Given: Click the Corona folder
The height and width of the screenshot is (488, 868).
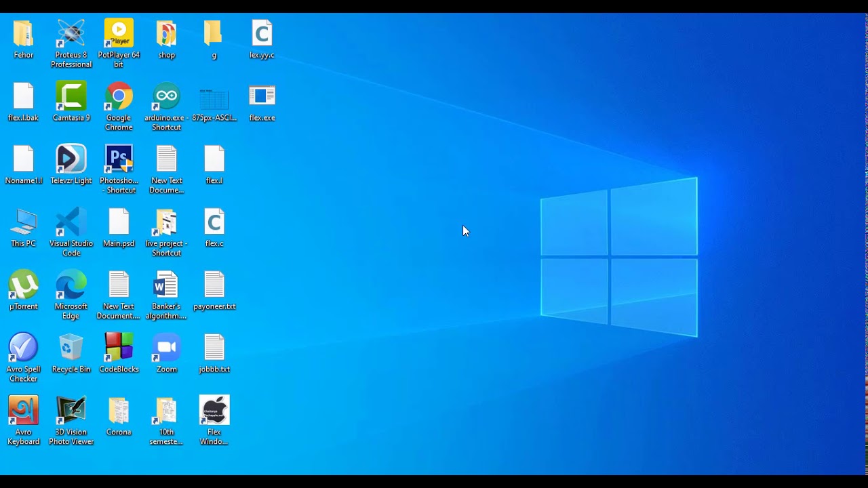Looking at the screenshot, I should coord(119,411).
